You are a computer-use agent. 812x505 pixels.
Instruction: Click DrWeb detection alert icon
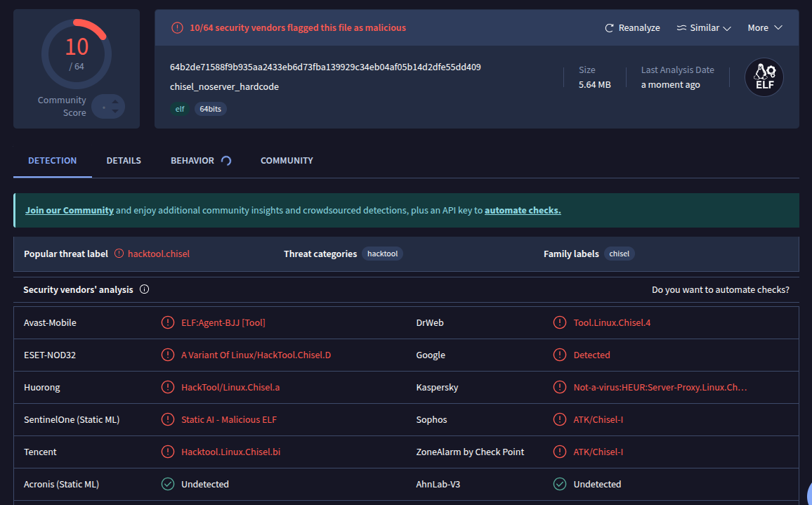560,322
